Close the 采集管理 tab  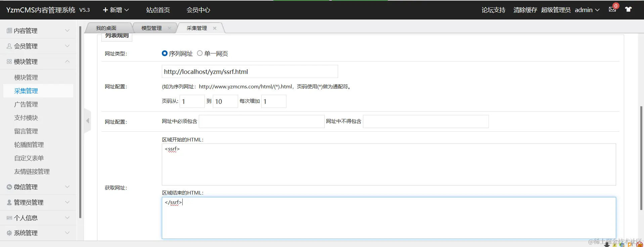click(215, 28)
